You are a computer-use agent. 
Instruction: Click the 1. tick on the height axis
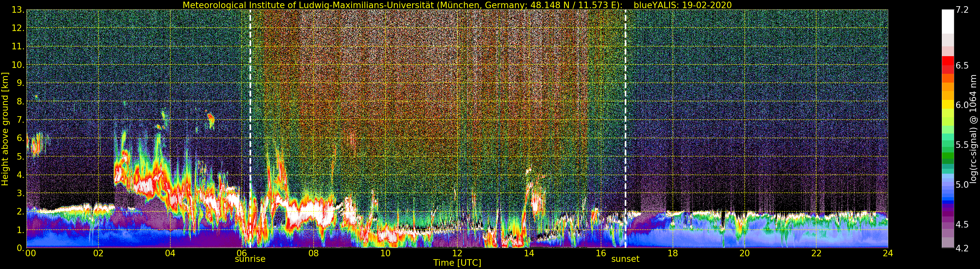[x=21, y=230]
